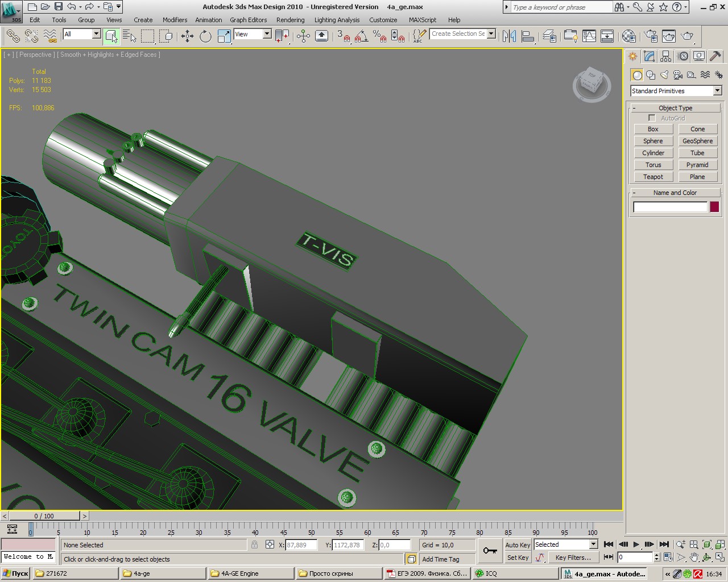
Task: Open Rendered Frame Window
Action: click(669, 36)
